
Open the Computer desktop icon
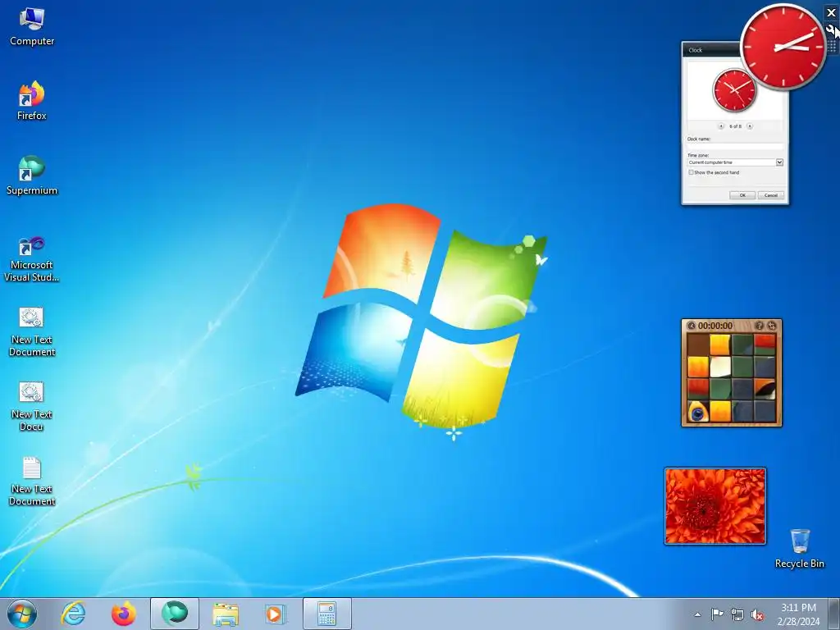(32, 27)
